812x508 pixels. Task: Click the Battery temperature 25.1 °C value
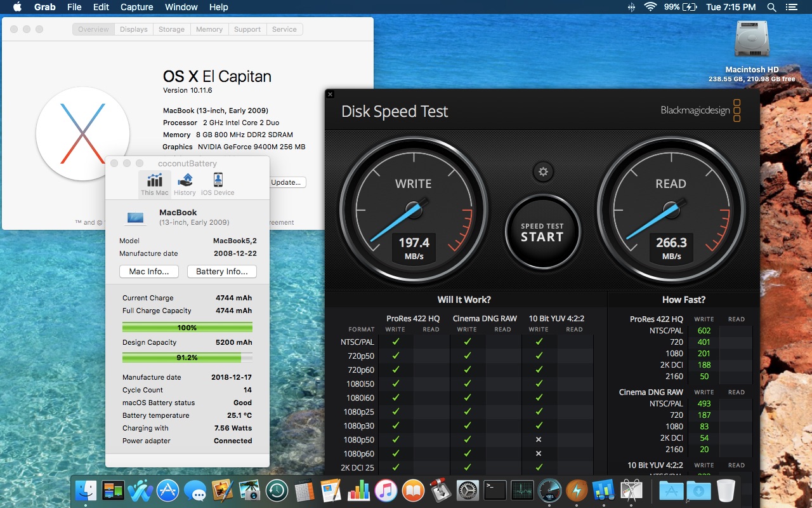(x=240, y=415)
